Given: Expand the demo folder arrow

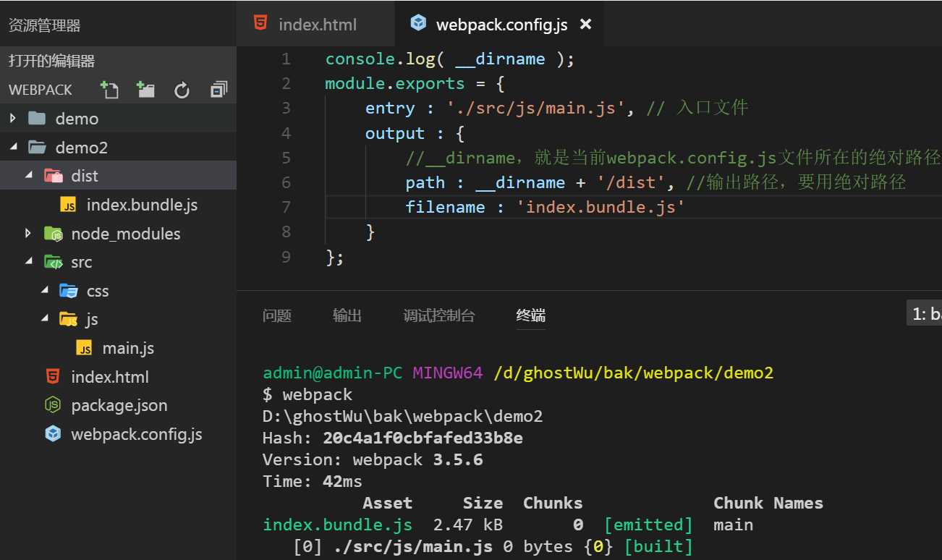Looking at the screenshot, I should point(13,118).
